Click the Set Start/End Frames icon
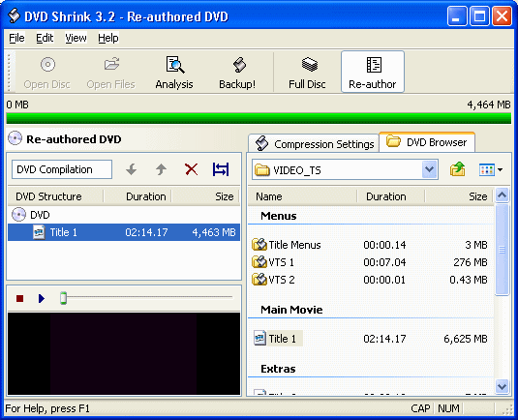This screenshot has height=420, width=518. pos(221,169)
